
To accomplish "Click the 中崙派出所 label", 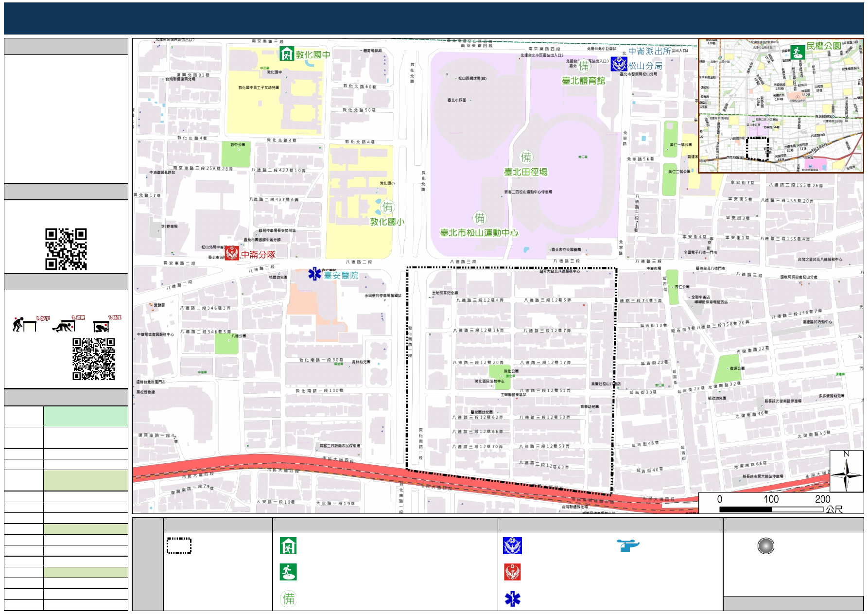I will point(649,51).
